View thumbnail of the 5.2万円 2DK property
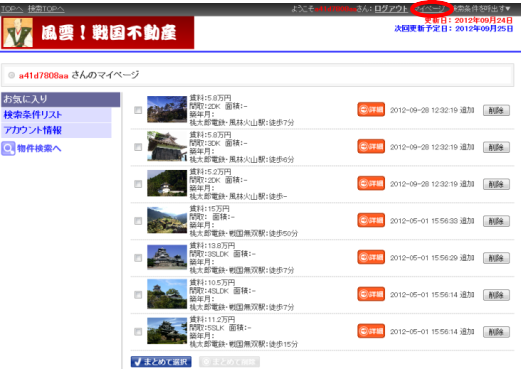This screenshot has width=521, height=369. (167, 183)
